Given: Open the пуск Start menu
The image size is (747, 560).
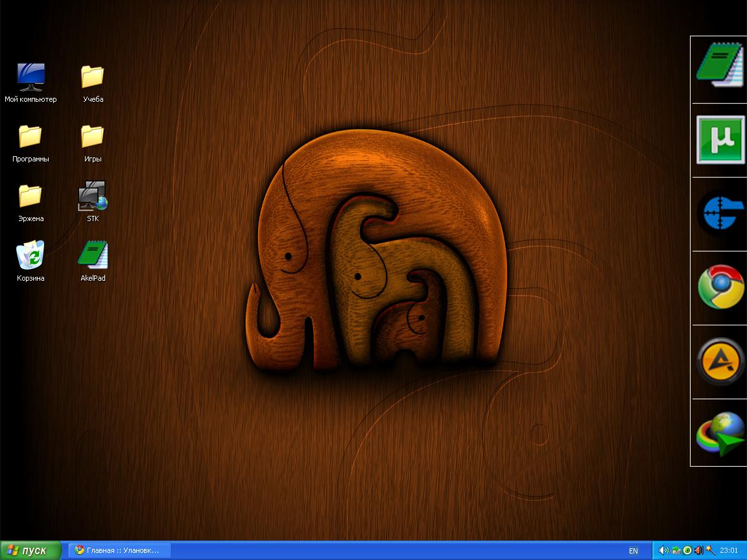Looking at the screenshot, I should 30,550.
